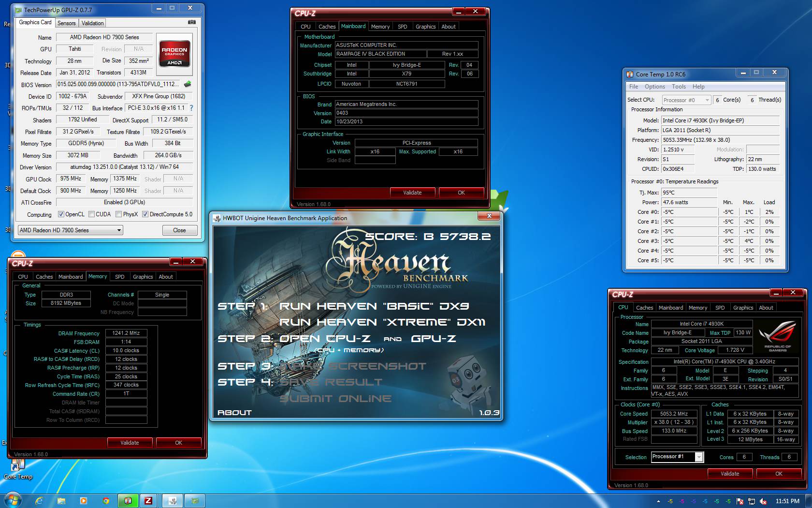Toggle the CUDA checkbox in GPU-Z
The width and height of the screenshot is (812, 508).
pyautogui.click(x=91, y=214)
